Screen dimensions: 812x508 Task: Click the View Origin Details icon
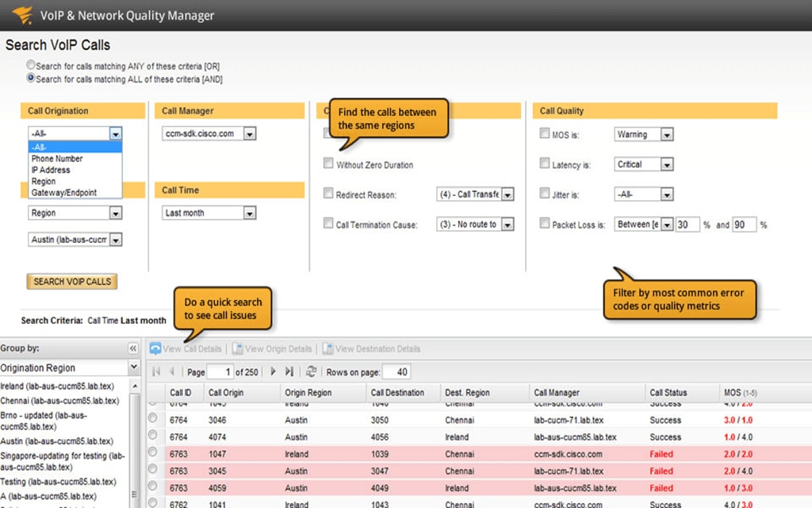click(237, 348)
